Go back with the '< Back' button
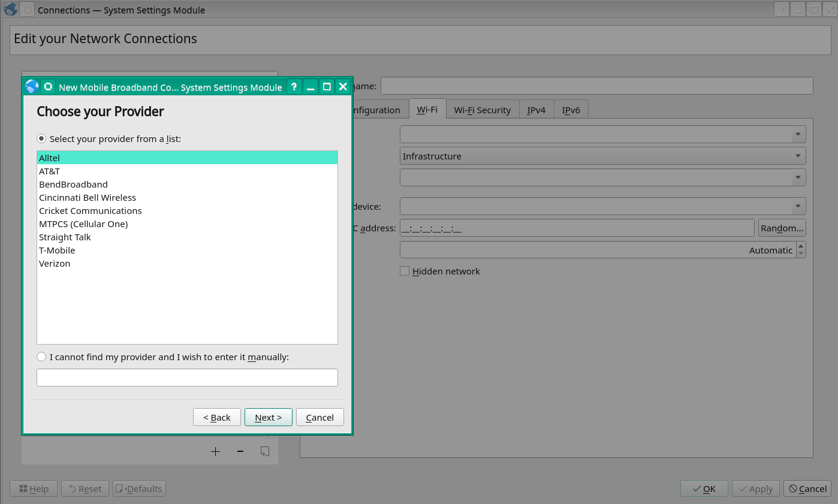This screenshot has width=838, height=504. coord(217,417)
